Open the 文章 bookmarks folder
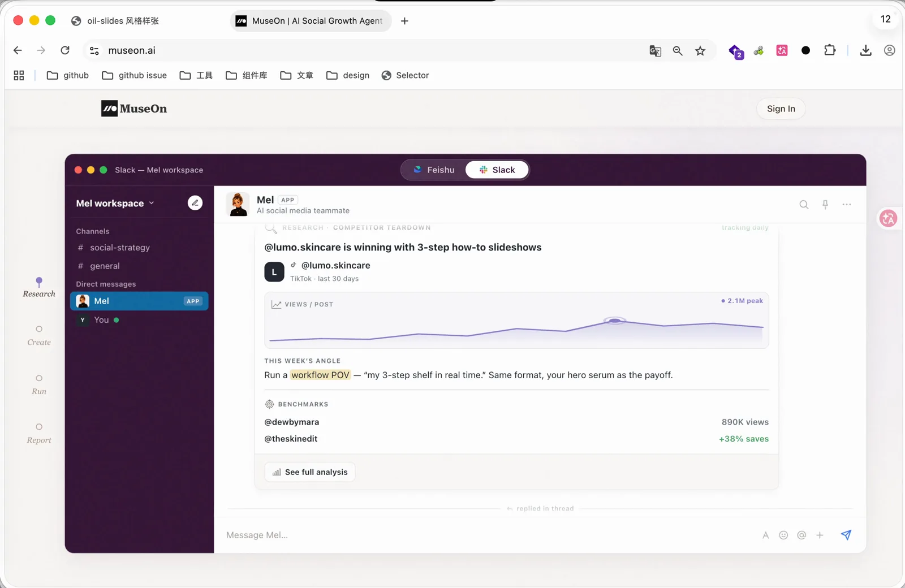Image resolution: width=905 pixels, height=588 pixels. point(297,75)
